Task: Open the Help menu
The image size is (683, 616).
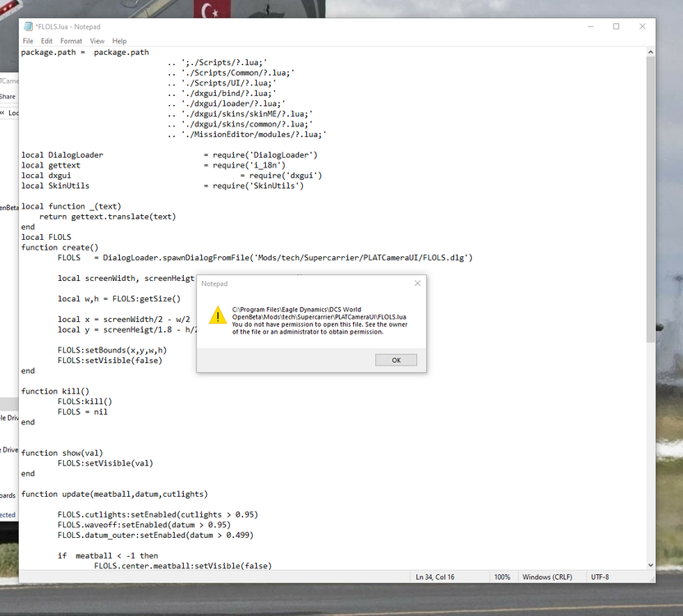Action: coord(119,41)
